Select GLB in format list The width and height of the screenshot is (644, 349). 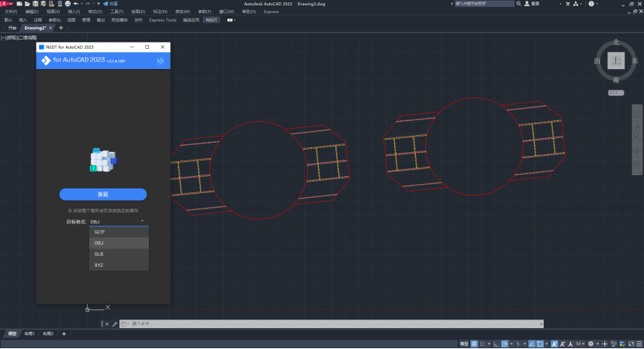point(119,254)
